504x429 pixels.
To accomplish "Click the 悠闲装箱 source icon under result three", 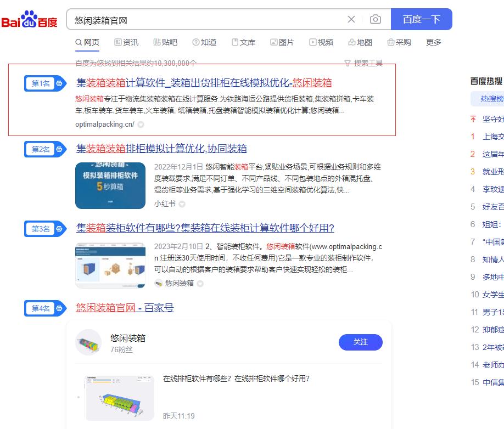I will point(157,284).
